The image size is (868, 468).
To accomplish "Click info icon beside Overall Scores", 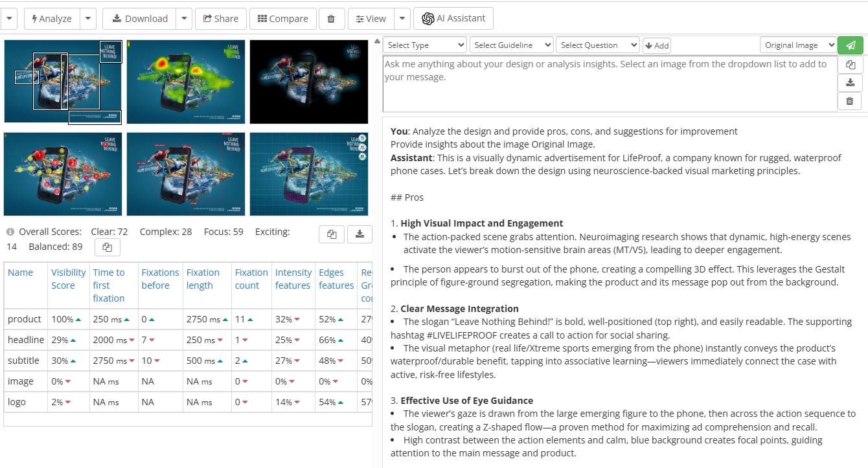I will pyautogui.click(x=10, y=232).
